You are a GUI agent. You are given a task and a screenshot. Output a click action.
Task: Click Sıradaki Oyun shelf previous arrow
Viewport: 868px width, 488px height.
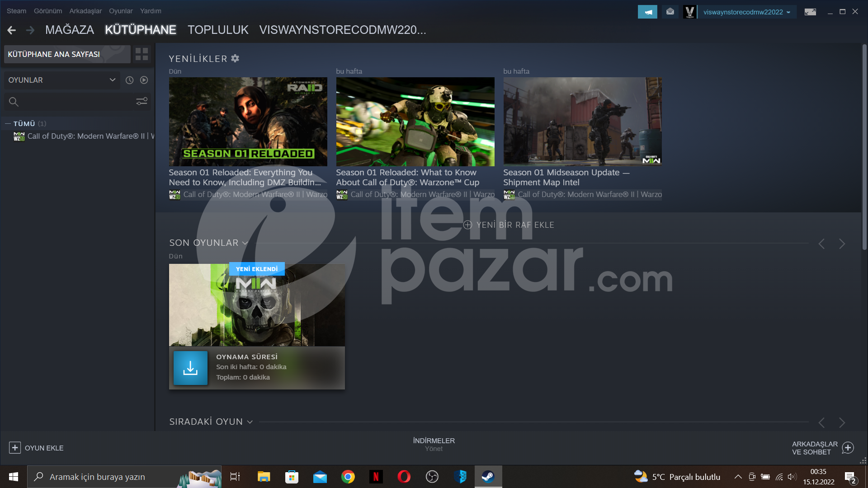click(821, 423)
